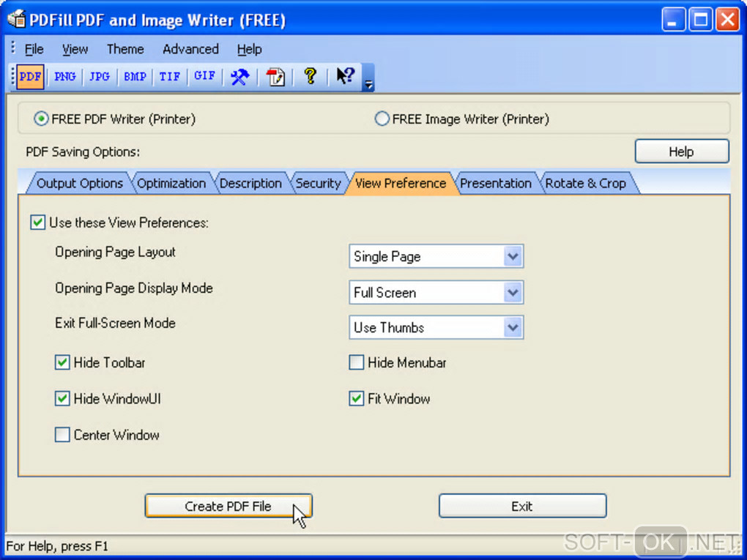Click the format toolbar drag handle grip
747x560 pixels.
click(x=13, y=77)
